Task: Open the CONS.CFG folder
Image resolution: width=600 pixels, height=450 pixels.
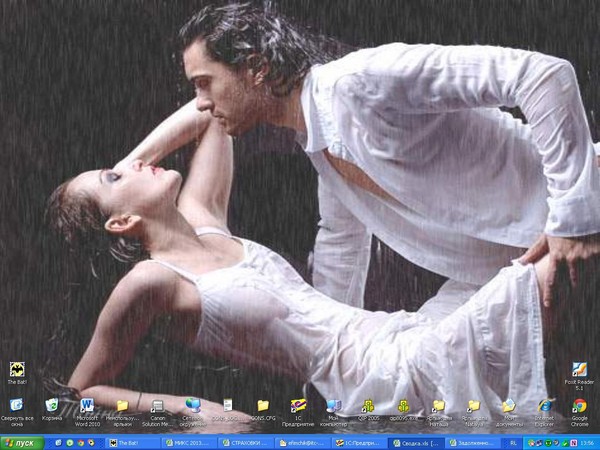Action: click(263, 410)
